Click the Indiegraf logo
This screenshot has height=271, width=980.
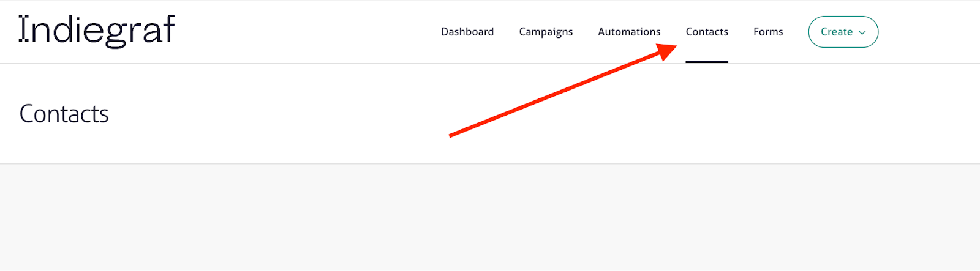pos(97,31)
